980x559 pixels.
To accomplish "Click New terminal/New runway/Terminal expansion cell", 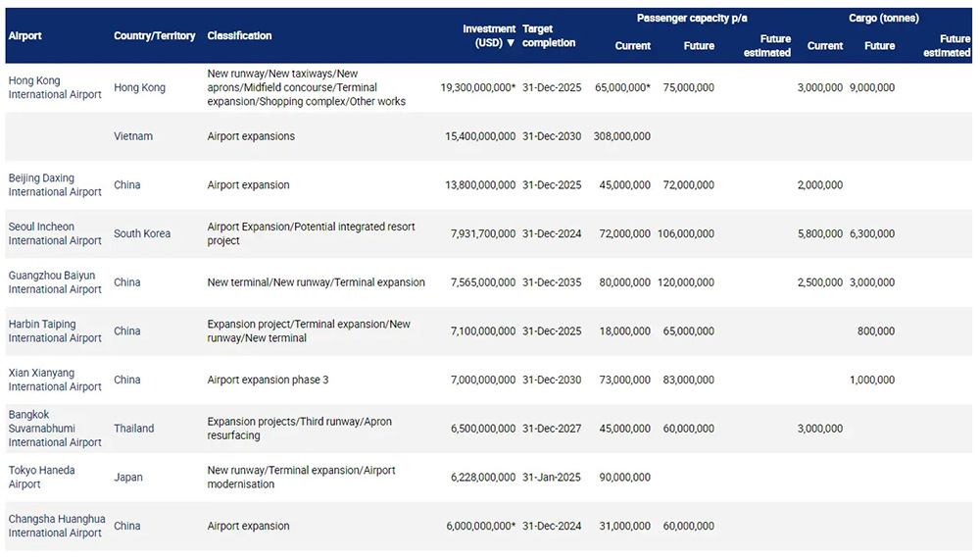I will click(317, 282).
